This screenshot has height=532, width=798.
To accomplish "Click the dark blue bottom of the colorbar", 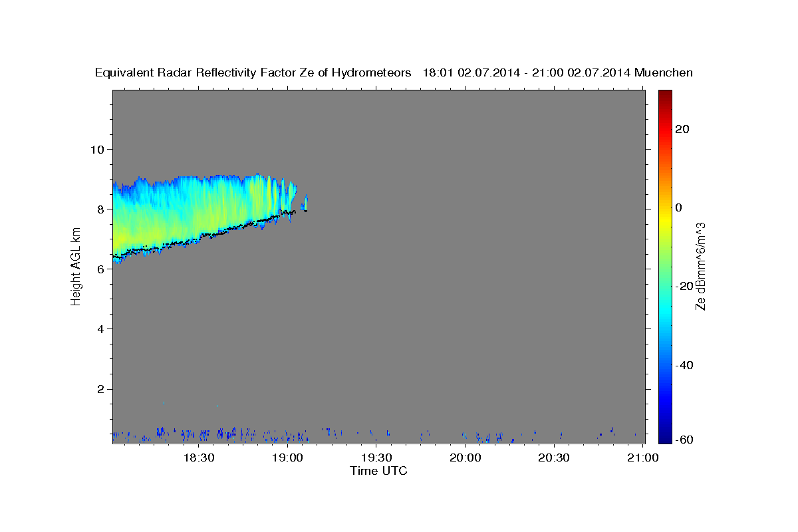I will point(664,436).
